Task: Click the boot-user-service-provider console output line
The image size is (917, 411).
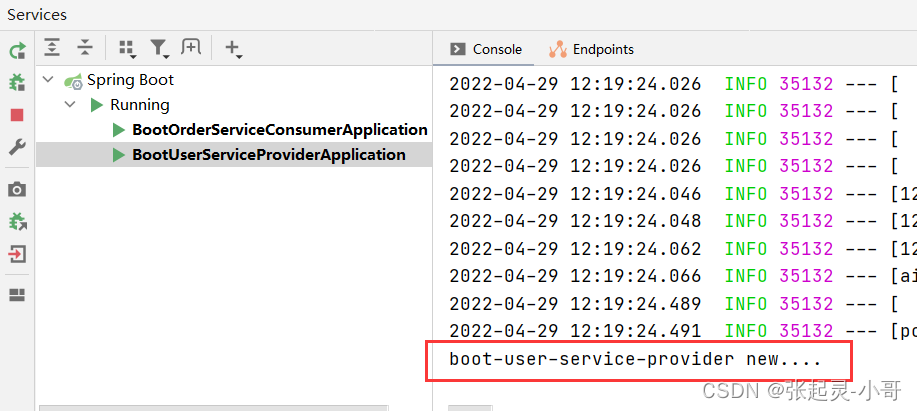Action: coord(635,359)
